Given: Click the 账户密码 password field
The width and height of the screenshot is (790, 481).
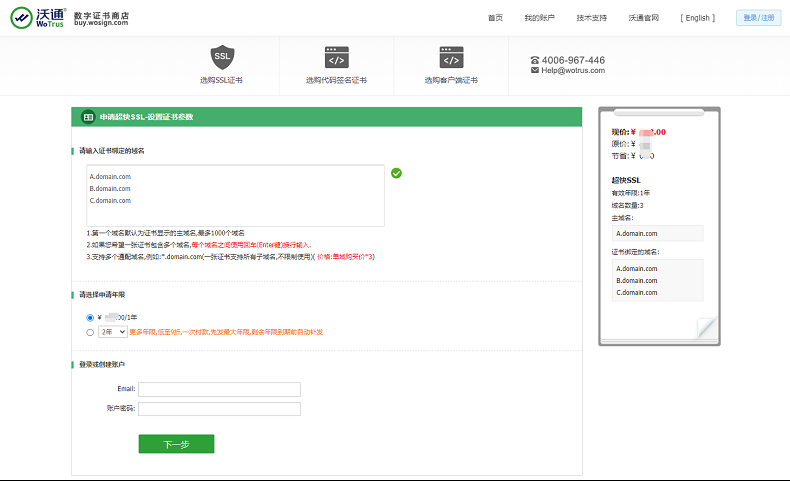Looking at the screenshot, I should click(219, 409).
